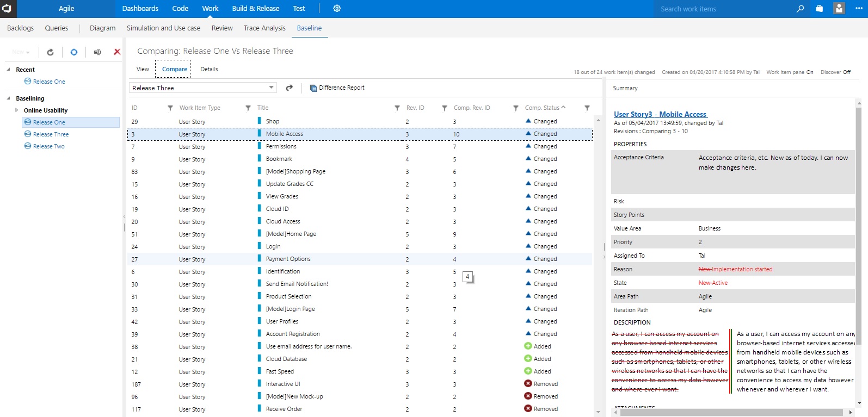This screenshot has height=417, width=868.
Task: Open the User Story3 - Mobile Access link
Action: tap(660, 114)
